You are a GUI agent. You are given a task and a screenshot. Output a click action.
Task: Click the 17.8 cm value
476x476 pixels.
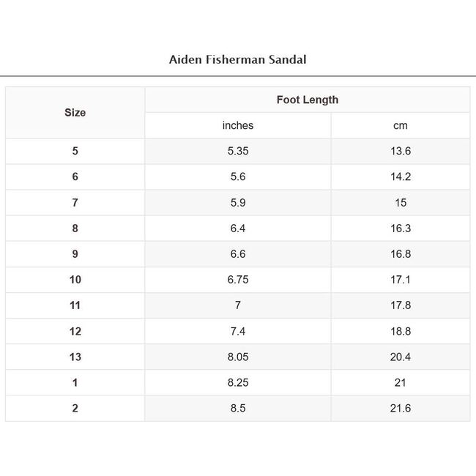pos(400,305)
